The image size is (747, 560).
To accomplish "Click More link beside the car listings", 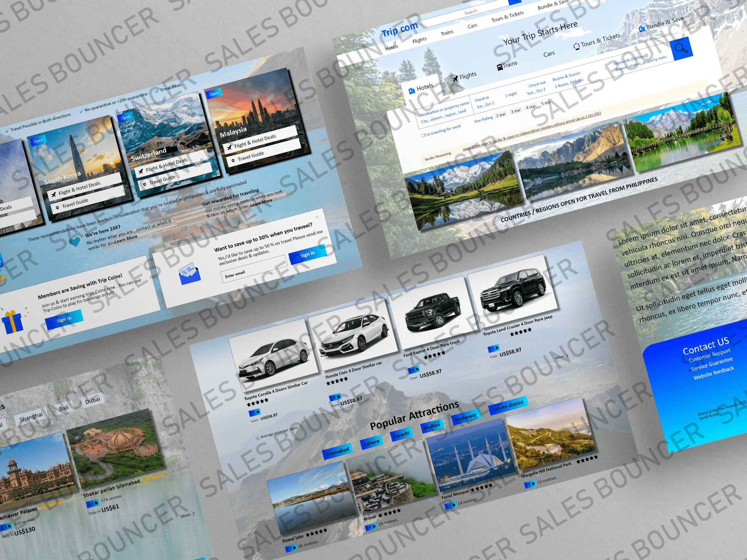I will 561,357.
